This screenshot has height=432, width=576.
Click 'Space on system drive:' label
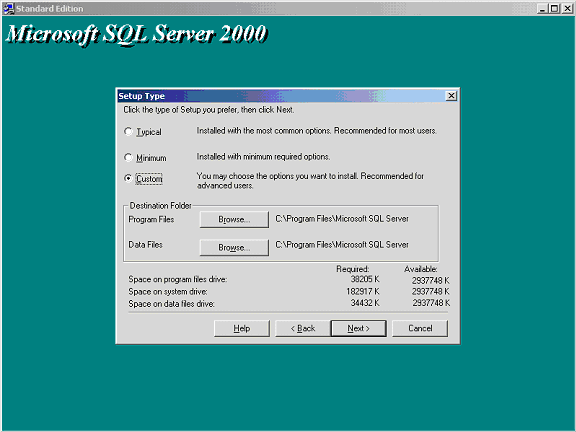[168, 291]
